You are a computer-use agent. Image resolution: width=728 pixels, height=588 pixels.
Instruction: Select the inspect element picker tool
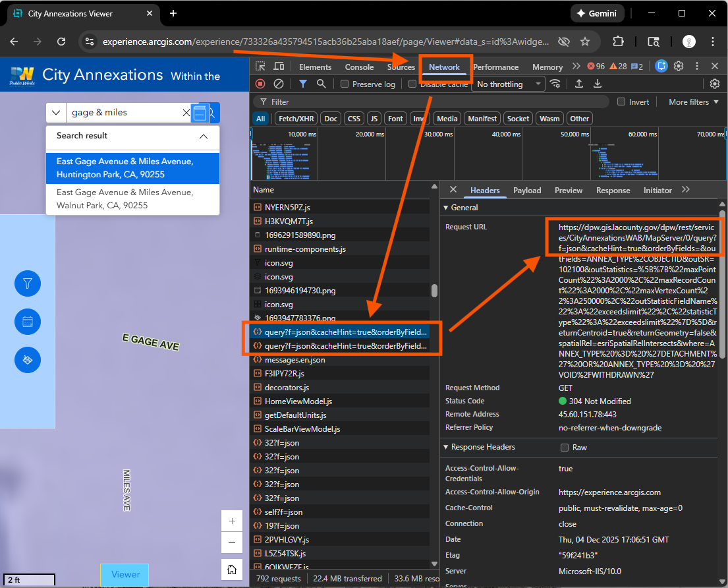[261, 67]
